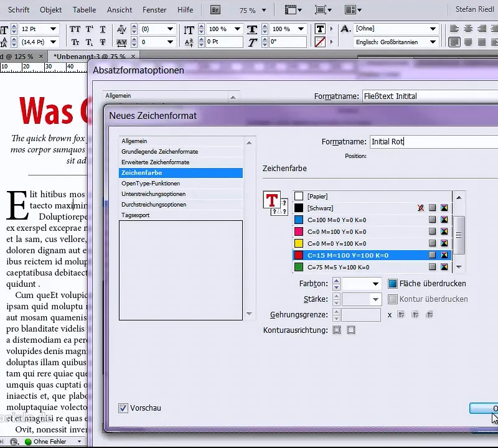The image size is (498, 448).
Task: Click the Justify last line left icon
Action: (454, 42)
